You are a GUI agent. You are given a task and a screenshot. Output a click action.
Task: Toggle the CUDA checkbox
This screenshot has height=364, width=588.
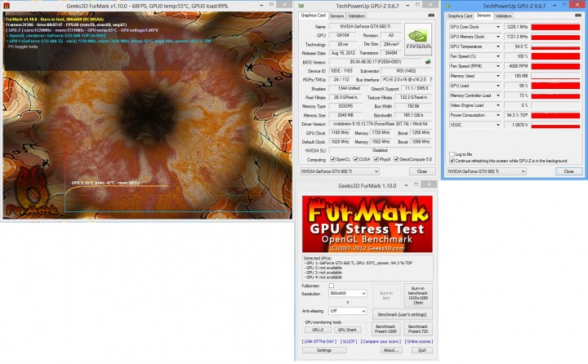point(355,159)
